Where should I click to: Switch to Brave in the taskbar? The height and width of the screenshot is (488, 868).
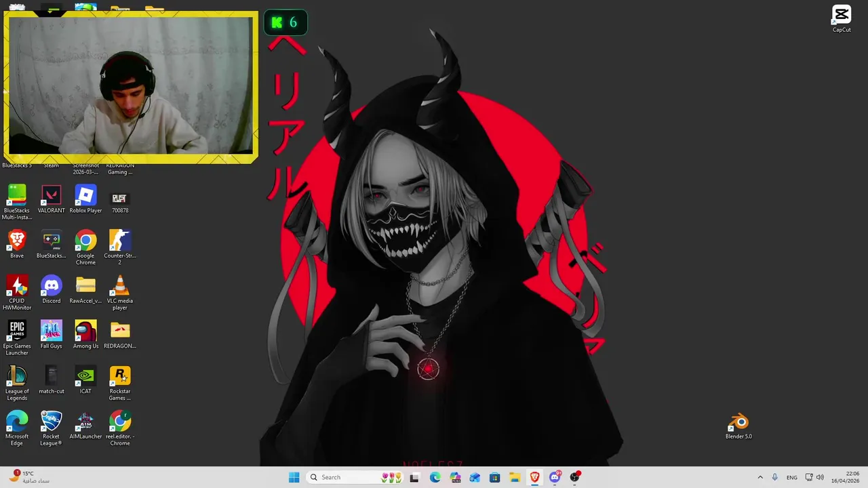(x=534, y=477)
